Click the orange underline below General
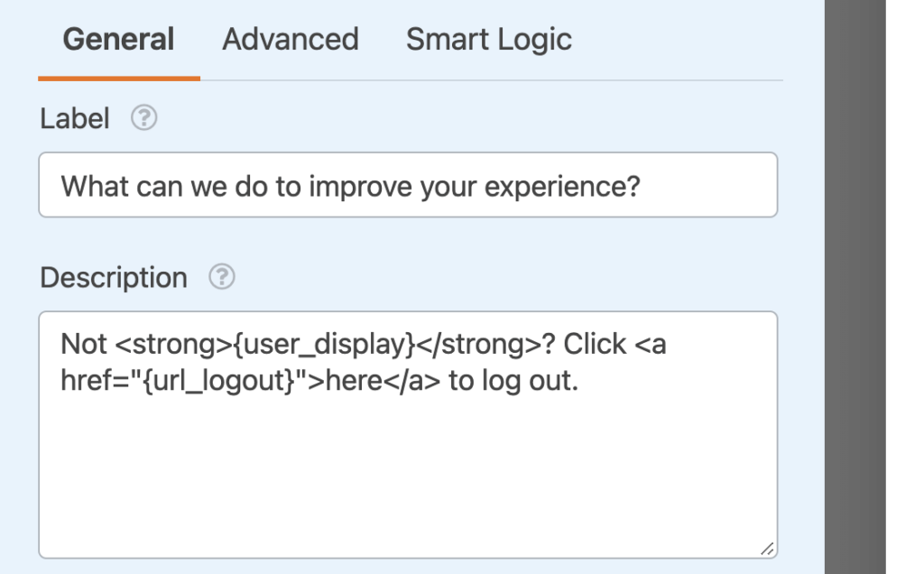The width and height of the screenshot is (924, 574). coord(118,77)
